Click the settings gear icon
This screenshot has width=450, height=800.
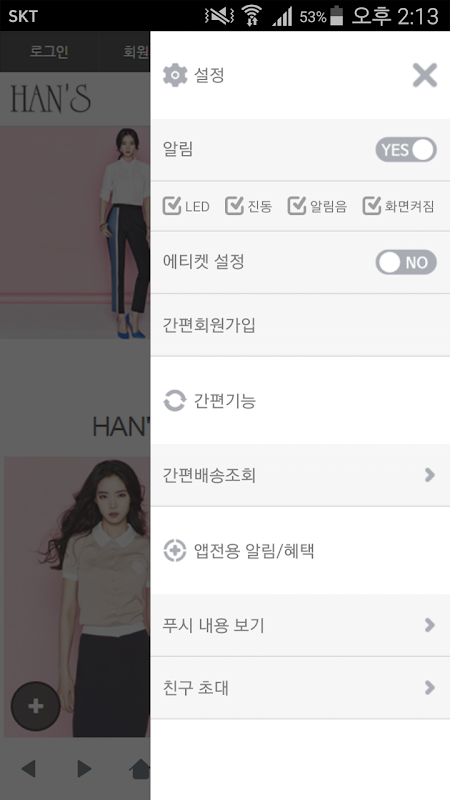(175, 76)
